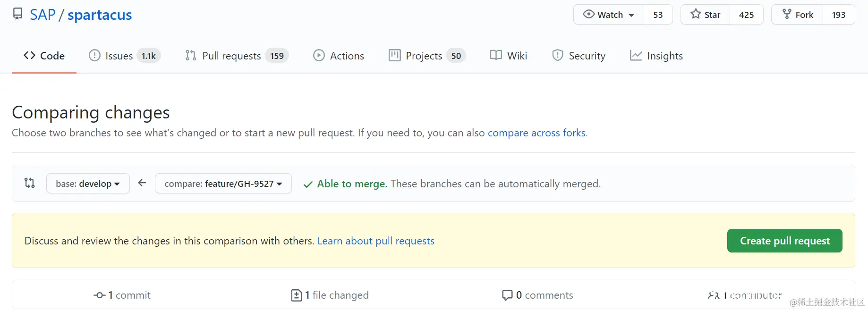View the 53 watchers count
868x310 pixels.
click(x=658, y=15)
